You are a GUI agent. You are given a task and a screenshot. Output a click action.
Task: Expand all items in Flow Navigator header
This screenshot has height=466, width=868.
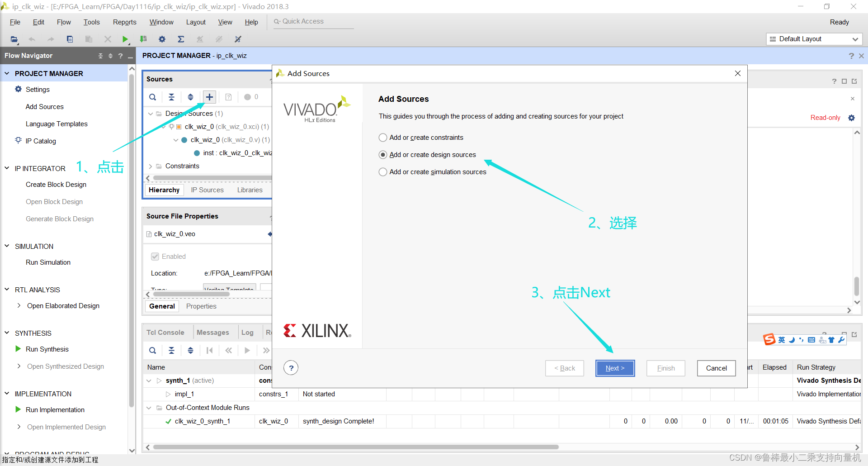(110, 56)
